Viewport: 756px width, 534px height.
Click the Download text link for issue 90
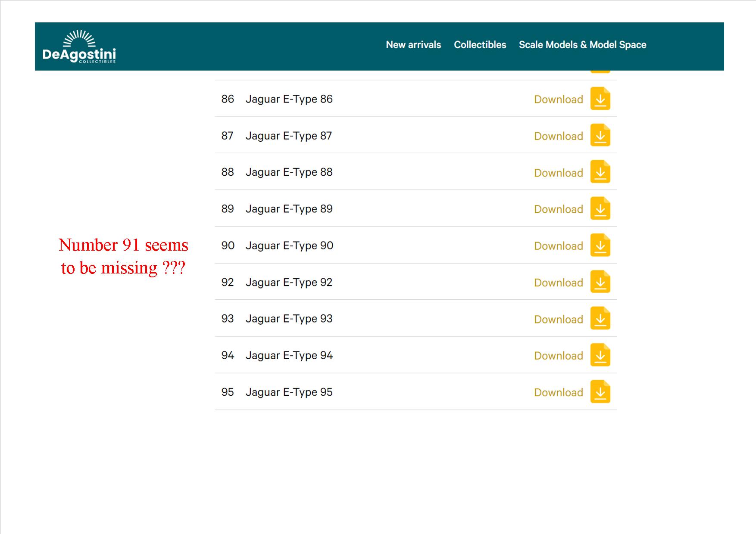tap(558, 246)
